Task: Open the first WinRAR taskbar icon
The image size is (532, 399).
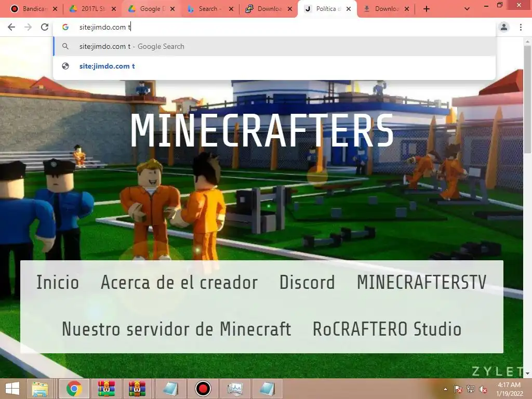Action: (107, 389)
